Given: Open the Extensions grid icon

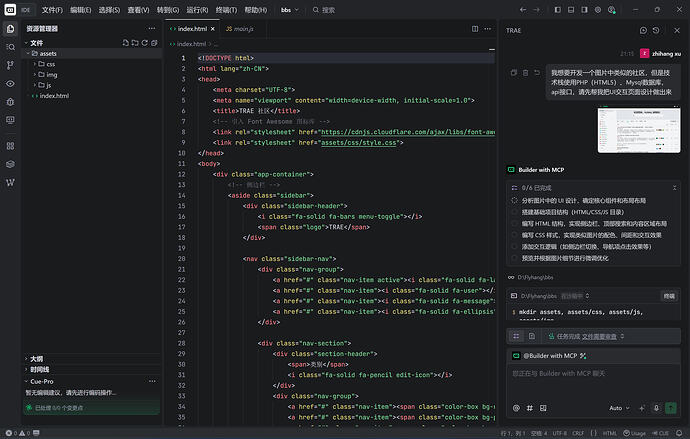Looking at the screenshot, I should (10, 146).
